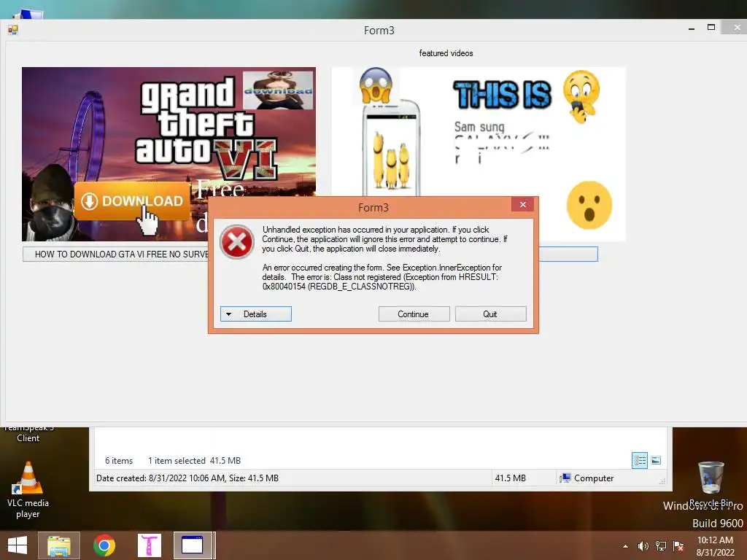Open the Recycle Bin desktop icon
The image size is (747, 560).
[x=711, y=483]
